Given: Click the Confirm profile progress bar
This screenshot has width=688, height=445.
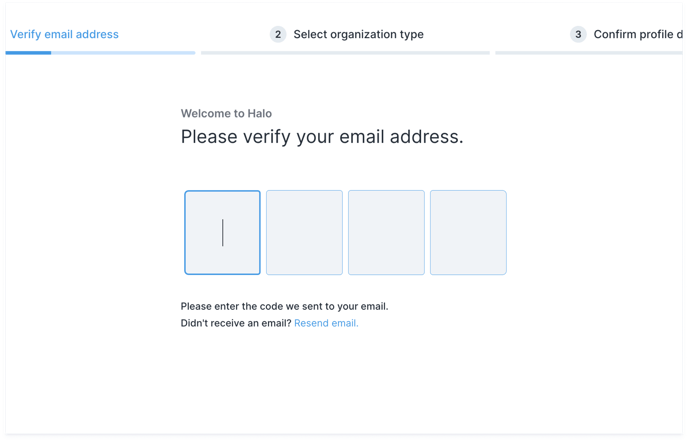Looking at the screenshot, I should [589, 53].
